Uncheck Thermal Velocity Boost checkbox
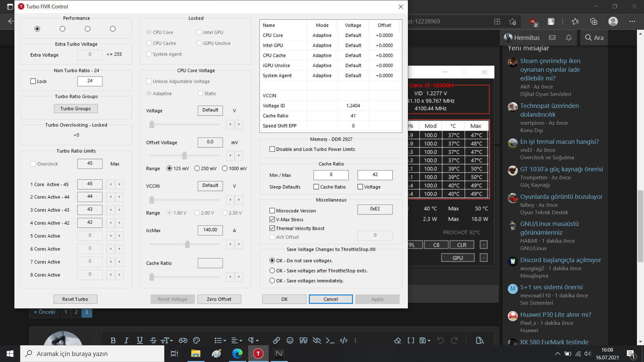The width and height of the screenshot is (644, 362). 272,228
